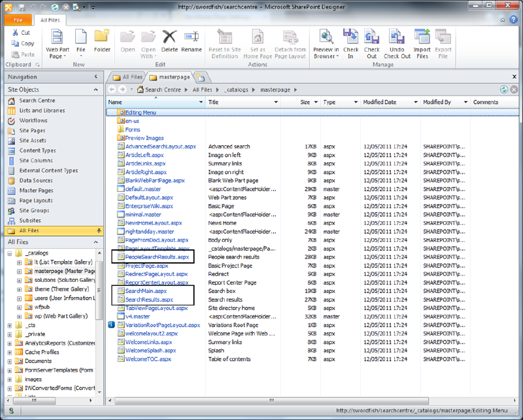Click the Save icon in quick access toolbar
This screenshot has width=523, height=420.
pos(22,7)
